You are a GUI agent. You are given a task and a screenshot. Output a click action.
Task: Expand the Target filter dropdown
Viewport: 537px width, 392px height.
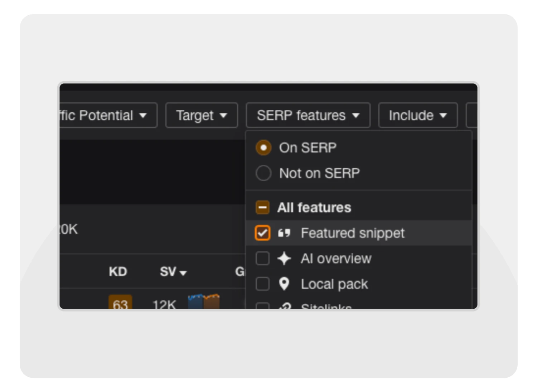tap(202, 116)
